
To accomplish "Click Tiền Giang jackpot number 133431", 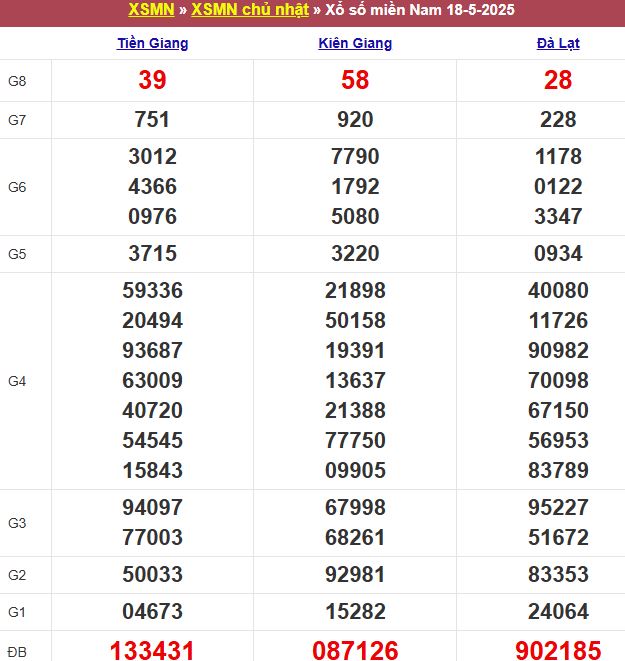I will pos(152,650).
